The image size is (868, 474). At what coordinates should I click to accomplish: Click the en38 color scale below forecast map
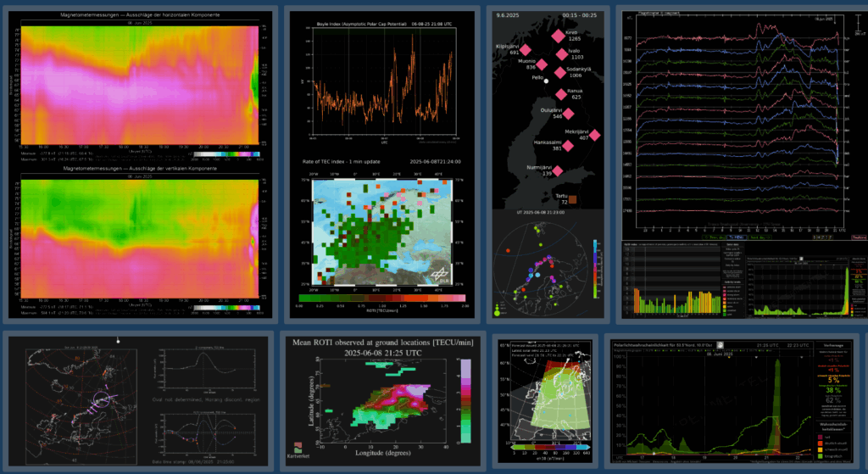point(551,446)
